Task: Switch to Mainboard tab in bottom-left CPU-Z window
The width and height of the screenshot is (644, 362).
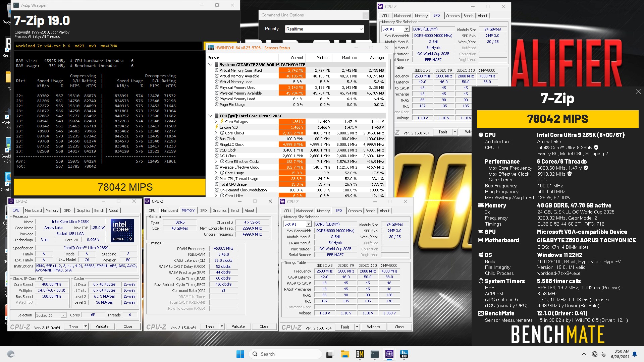Action: tap(33, 210)
